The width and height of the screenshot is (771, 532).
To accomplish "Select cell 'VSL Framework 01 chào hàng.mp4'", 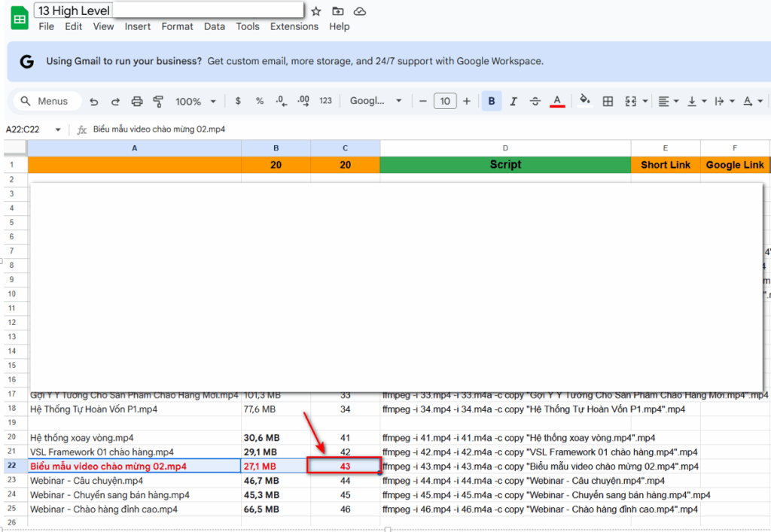I will click(x=134, y=452).
